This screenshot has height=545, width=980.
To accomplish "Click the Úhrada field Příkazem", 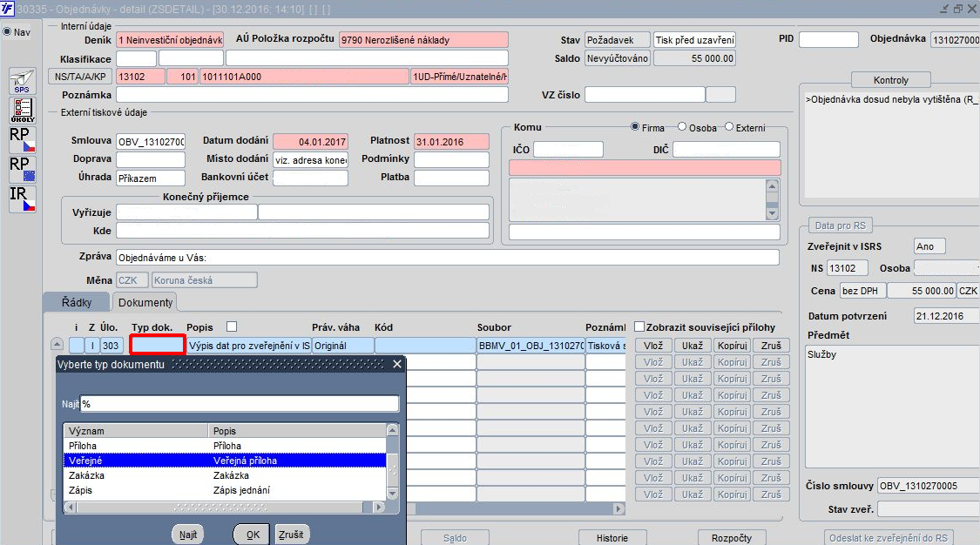I will [151, 178].
